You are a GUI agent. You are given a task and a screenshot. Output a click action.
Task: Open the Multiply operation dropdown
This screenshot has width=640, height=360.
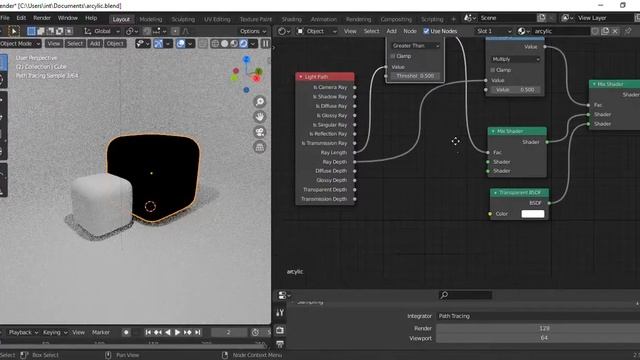point(516,59)
